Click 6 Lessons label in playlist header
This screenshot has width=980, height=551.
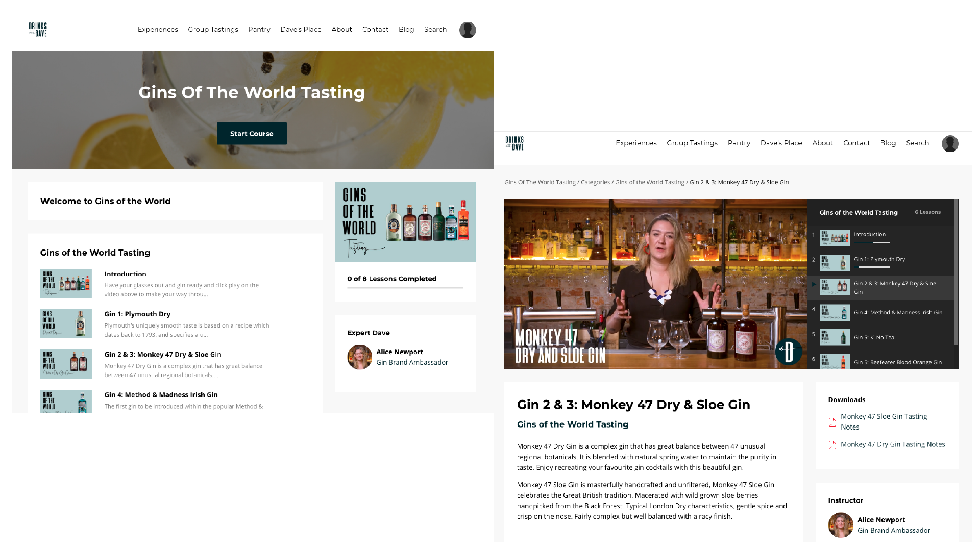pos(927,212)
